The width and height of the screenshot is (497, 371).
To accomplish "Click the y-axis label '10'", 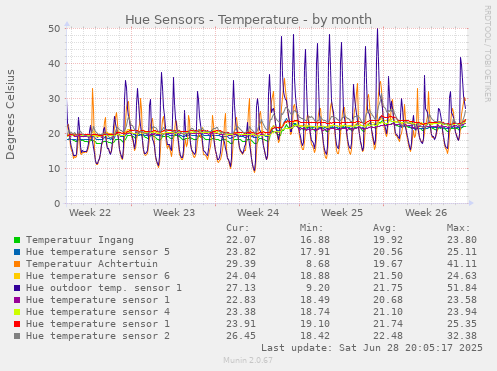I will (x=54, y=169).
